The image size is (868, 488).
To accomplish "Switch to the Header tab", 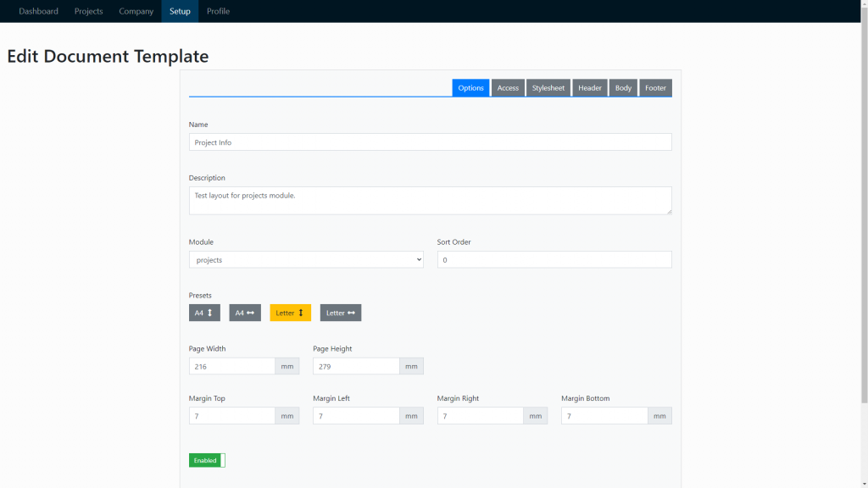I will pos(589,87).
